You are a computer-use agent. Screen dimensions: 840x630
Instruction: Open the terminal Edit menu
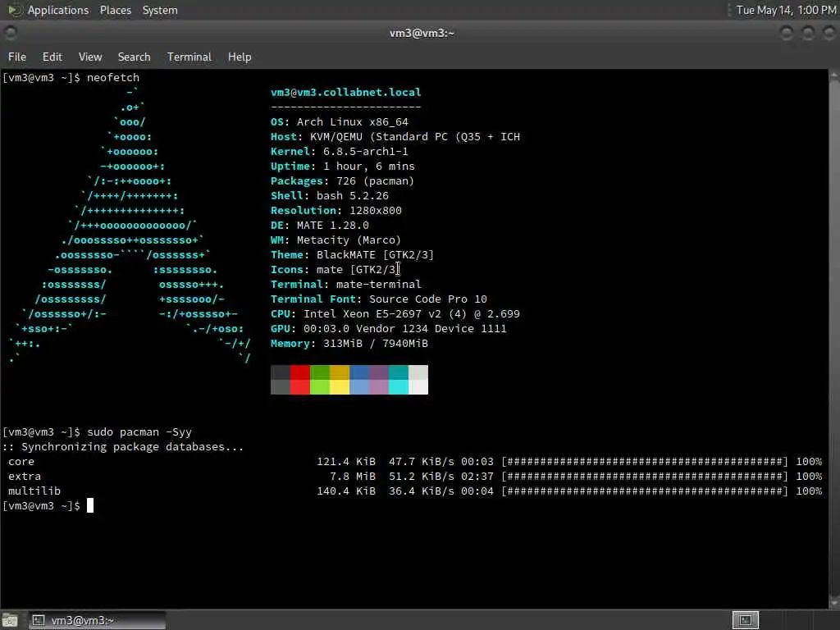(52, 57)
